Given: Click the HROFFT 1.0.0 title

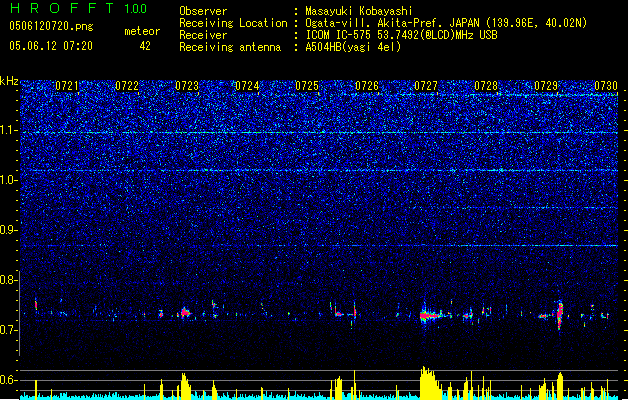Looking at the screenshot, I should [x=79, y=8].
